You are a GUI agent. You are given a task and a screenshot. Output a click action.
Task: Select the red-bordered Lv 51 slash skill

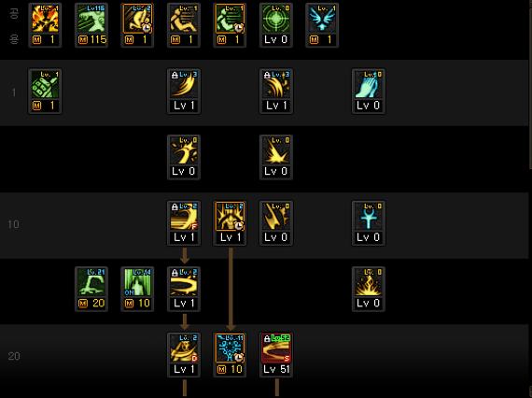[276, 355]
